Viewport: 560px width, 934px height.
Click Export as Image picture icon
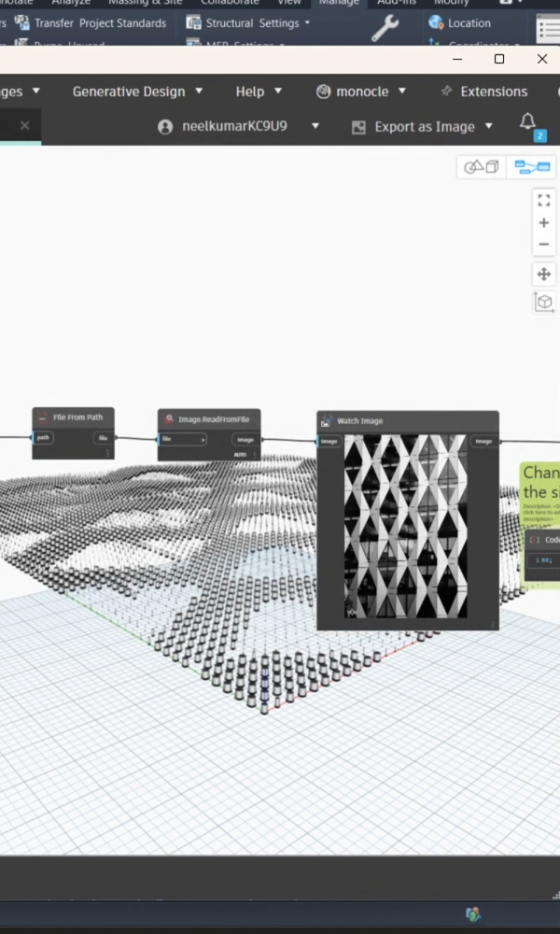coord(358,127)
